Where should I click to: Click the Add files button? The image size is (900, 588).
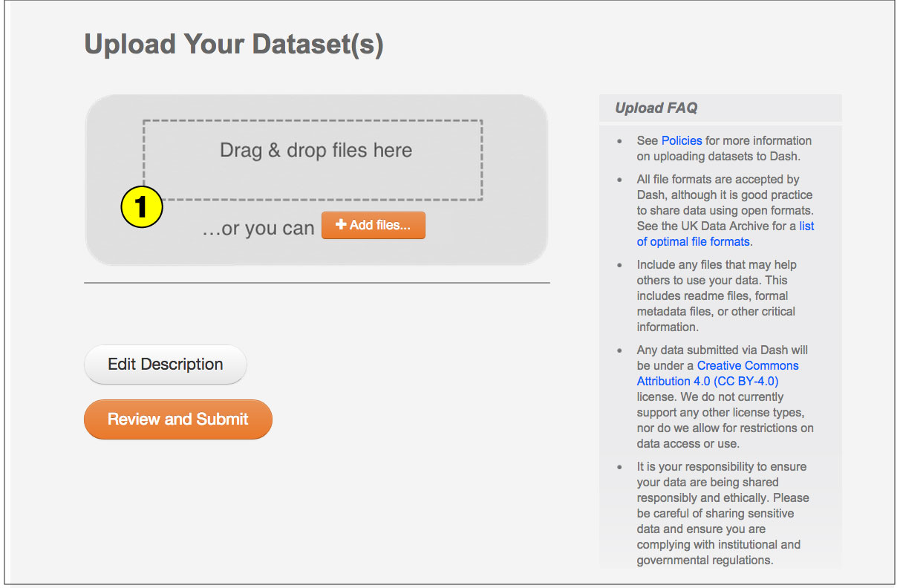point(374,225)
